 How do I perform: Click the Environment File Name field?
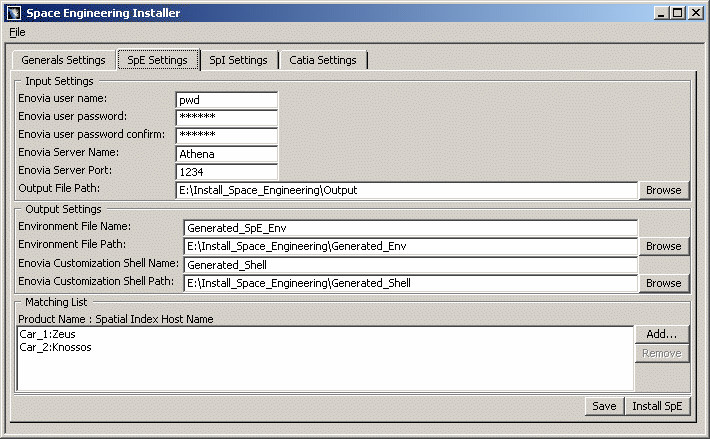coord(411,228)
